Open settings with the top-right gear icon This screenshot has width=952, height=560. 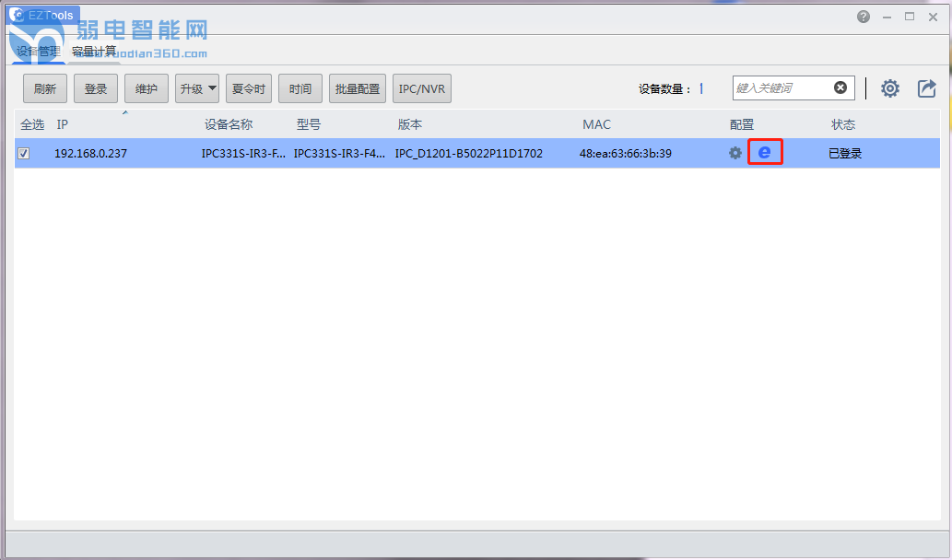[889, 88]
